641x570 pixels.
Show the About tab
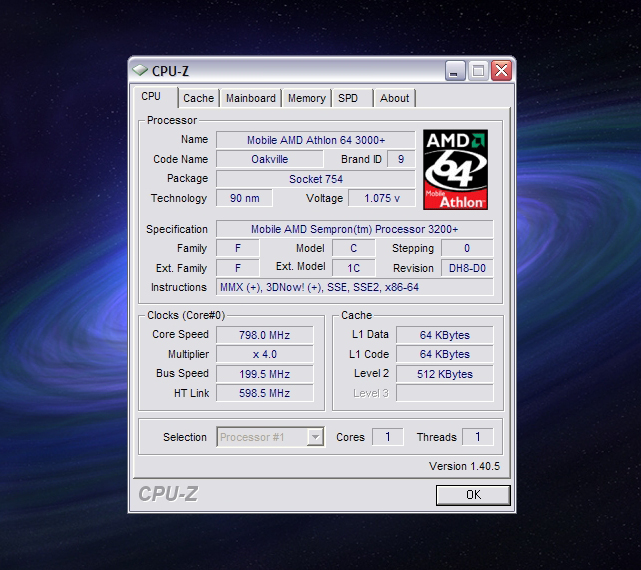pyautogui.click(x=394, y=98)
